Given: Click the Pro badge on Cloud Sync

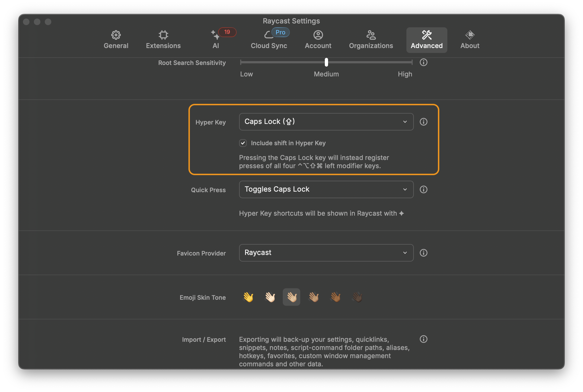Looking at the screenshot, I should coord(280,32).
